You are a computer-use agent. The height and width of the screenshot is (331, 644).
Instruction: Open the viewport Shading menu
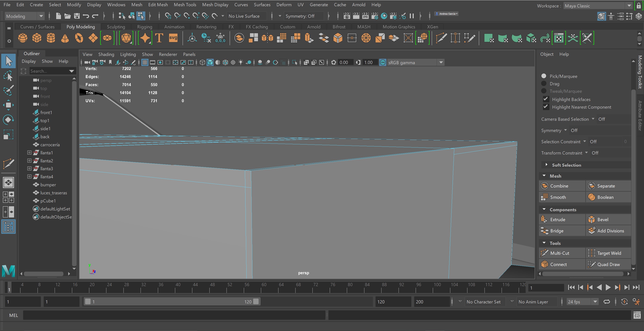[x=106, y=54]
